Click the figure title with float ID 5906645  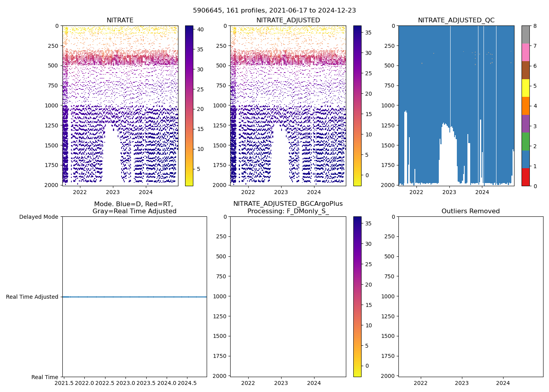(x=274, y=11)
